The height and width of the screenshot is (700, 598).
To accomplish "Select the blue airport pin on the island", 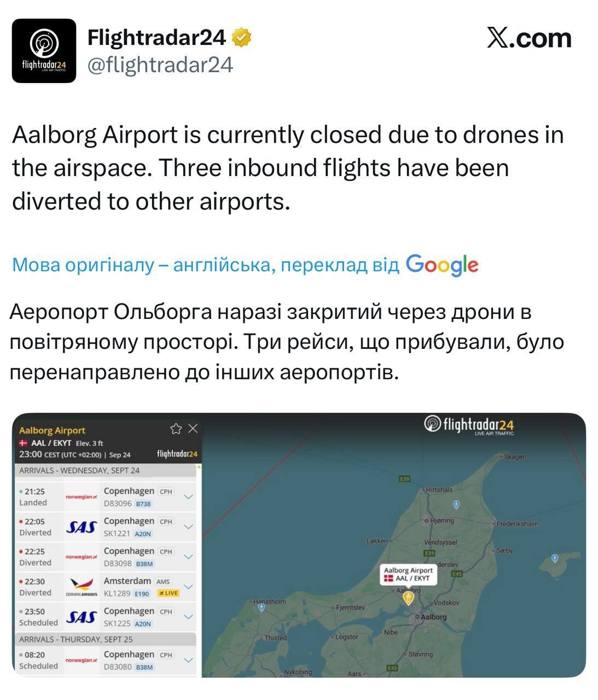I will click(x=554, y=558).
